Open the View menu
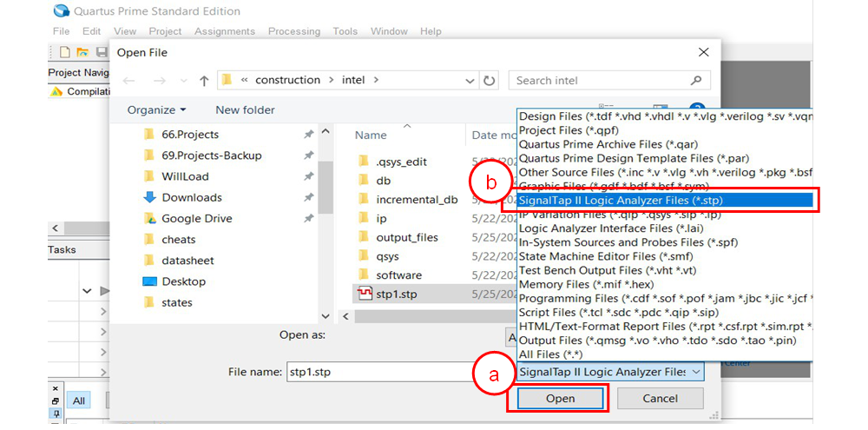 click(124, 31)
